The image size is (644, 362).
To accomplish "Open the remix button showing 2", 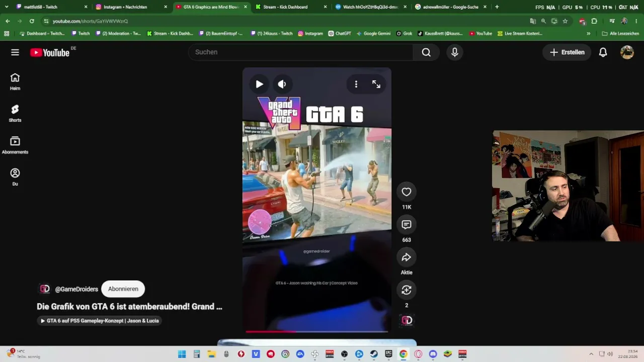I will coord(407,290).
